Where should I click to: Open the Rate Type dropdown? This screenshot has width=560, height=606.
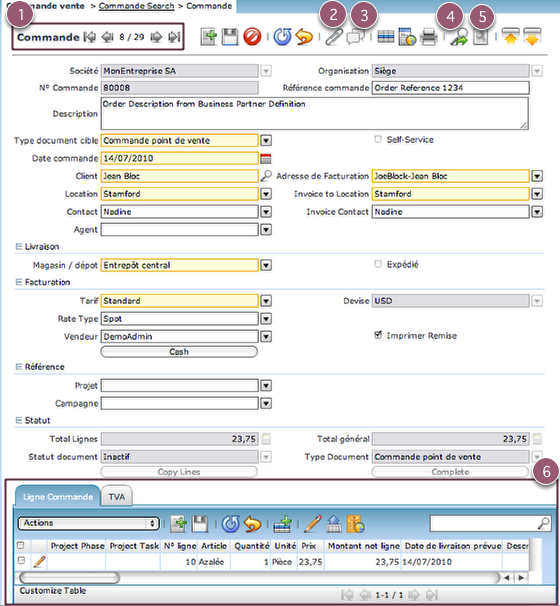coord(266,319)
